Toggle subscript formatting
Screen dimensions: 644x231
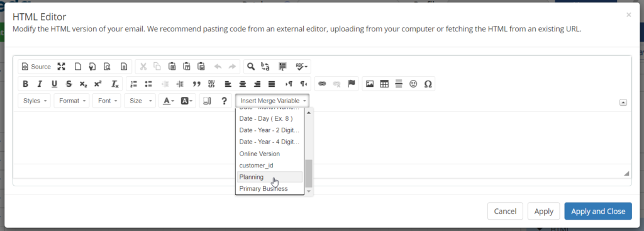[84, 84]
